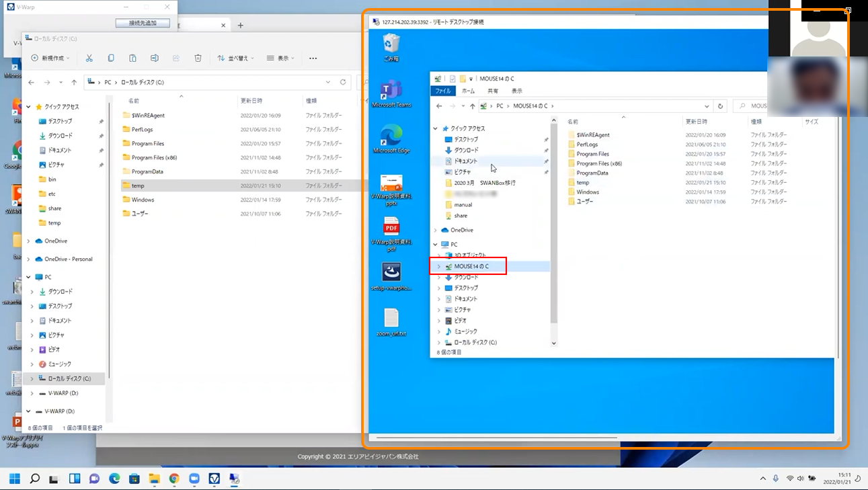Viewport: 868px width, 490px height.
Task: Open the Widgets icon on the taskbar
Action: (75, 479)
